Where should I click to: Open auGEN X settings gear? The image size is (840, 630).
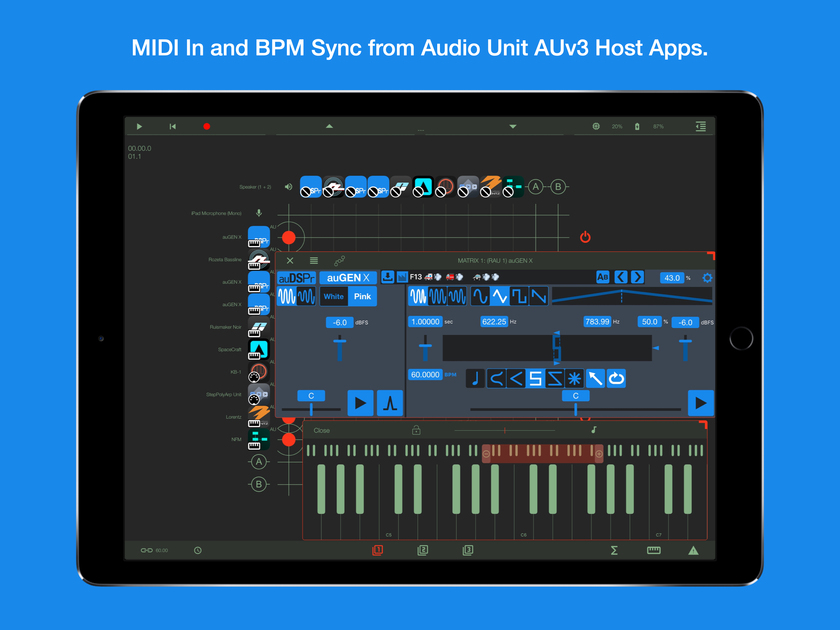coord(707,278)
